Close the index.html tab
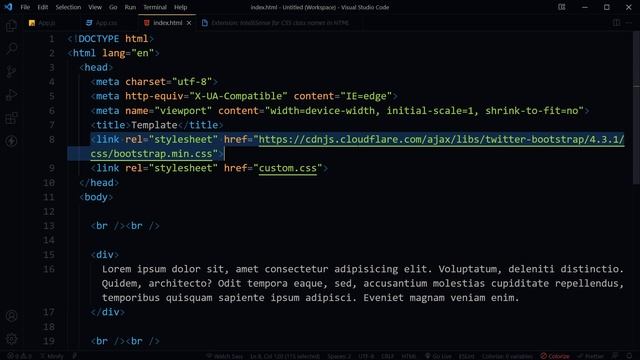The width and height of the screenshot is (640, 360). 189,23
